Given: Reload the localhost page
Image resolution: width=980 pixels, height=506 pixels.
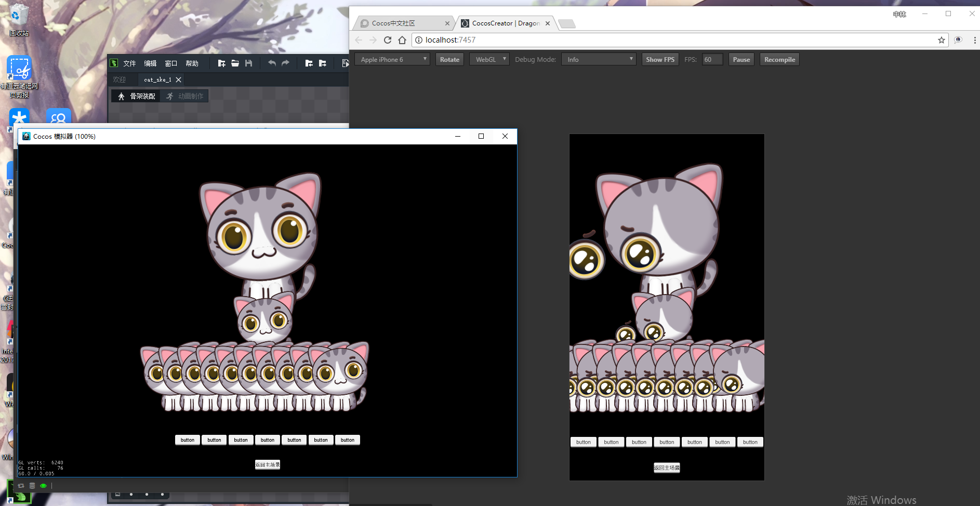Looking at the screenshot, I should coord(388,40).
